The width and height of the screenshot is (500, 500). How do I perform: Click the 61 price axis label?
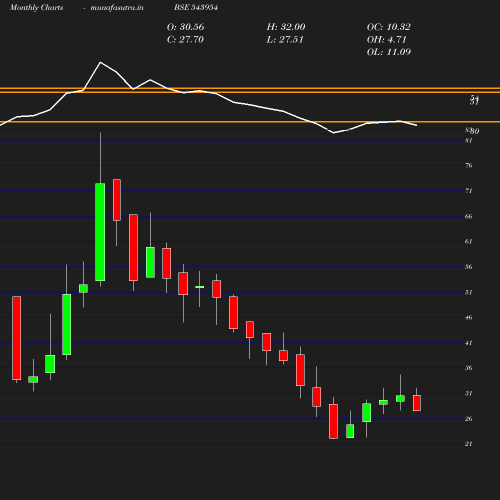pos(469,241)
